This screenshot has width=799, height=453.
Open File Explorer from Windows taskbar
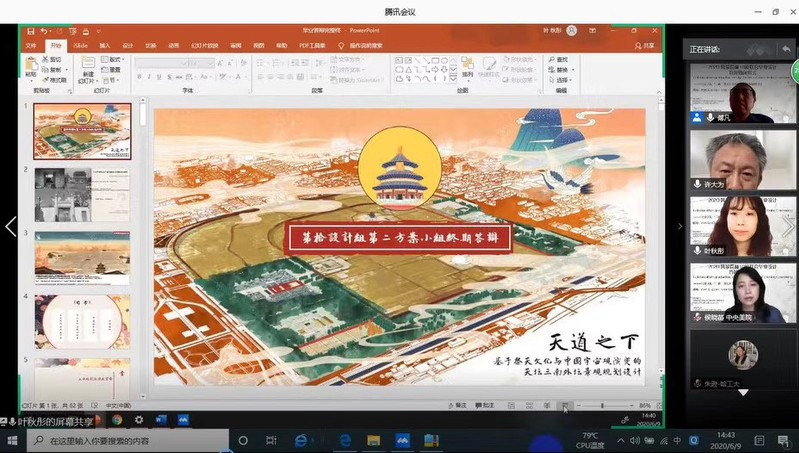click(x=373, y=440)
